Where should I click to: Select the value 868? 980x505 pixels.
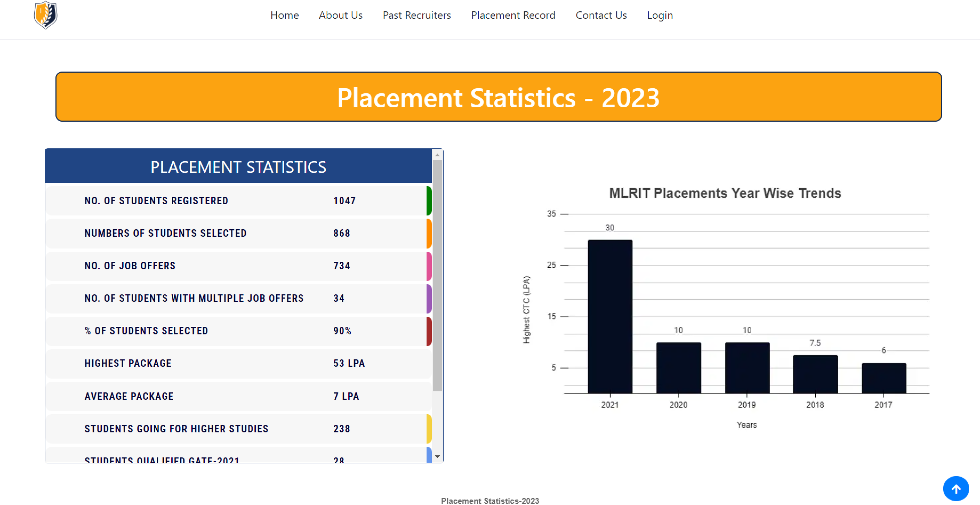click(x=342, y=233)
